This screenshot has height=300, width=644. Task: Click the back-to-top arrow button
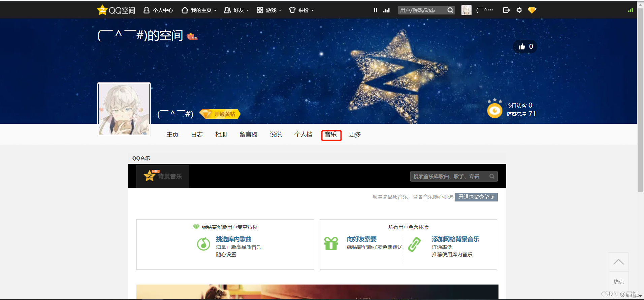[x=618, y=262]
